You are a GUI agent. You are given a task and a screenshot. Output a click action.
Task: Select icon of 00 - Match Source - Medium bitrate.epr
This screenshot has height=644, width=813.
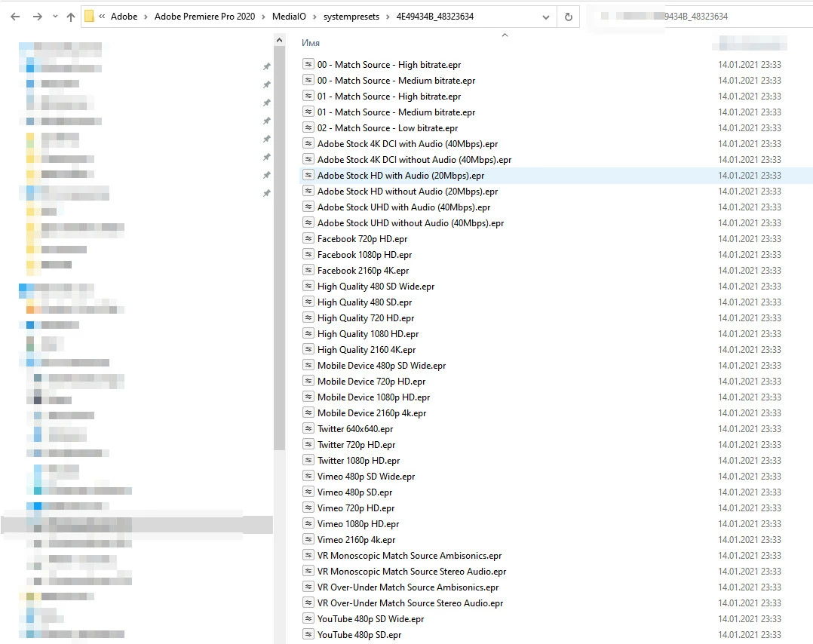click(308, 81)
